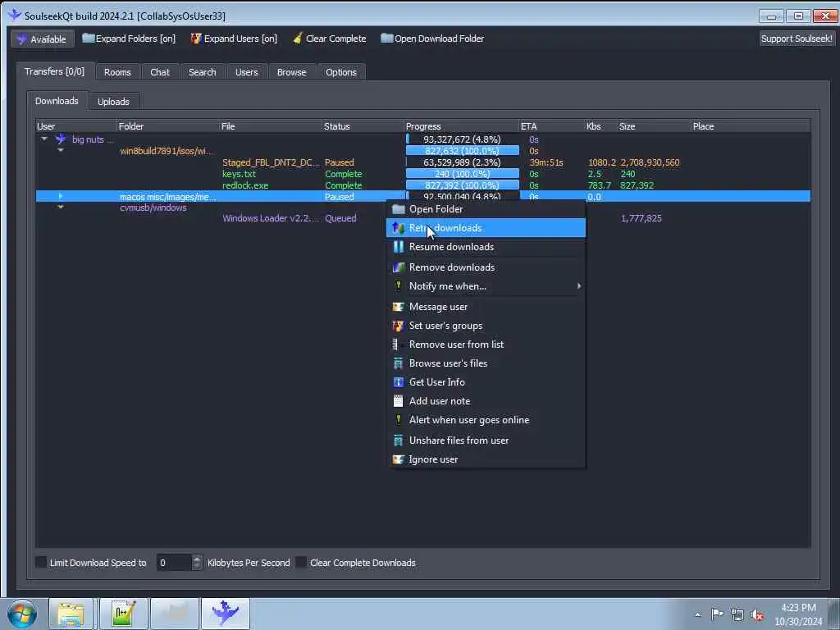
Task: Click the Expand Users icon
Action: [x=196, y=39]
